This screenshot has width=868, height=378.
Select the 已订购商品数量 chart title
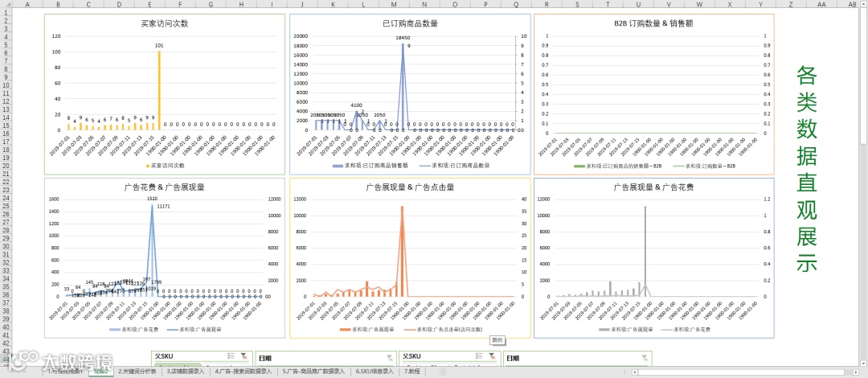[x=410, y=24]
